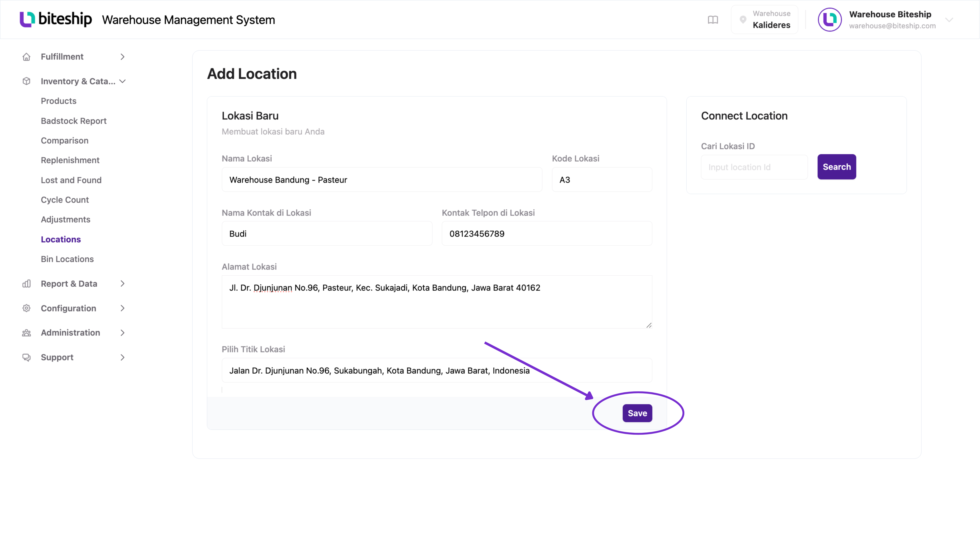Click the Alamat Lokasi textarea resize handle
Viewport: 980px width, 556px height.
coord(649,325)
